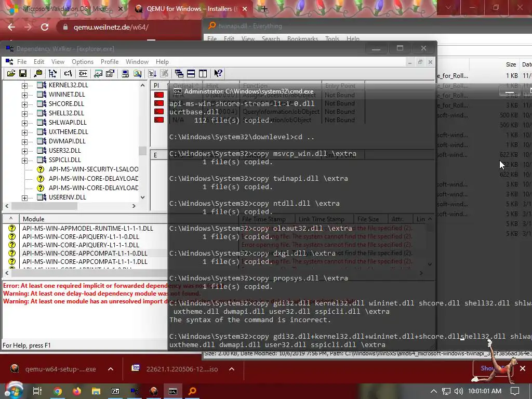This screenshot has width=532, height=399.
Task: Click the Save floppy disk toolbar icon
Action: pyautogui.click(x=23, y=73)
